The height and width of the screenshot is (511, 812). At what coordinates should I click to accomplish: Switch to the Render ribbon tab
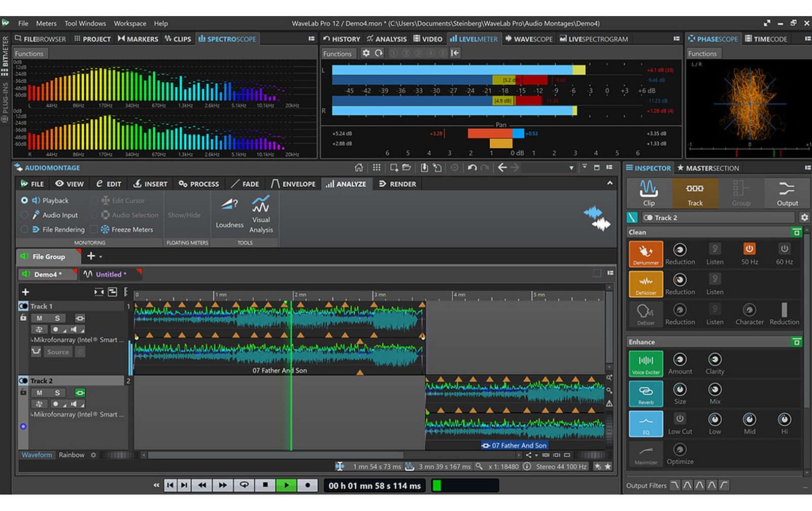coord(397,184)
